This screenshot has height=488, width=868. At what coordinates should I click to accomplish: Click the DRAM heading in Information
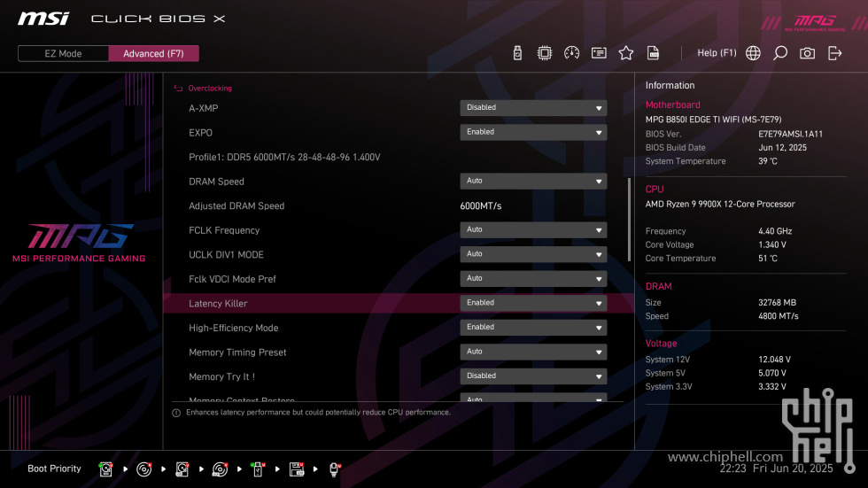658,286
